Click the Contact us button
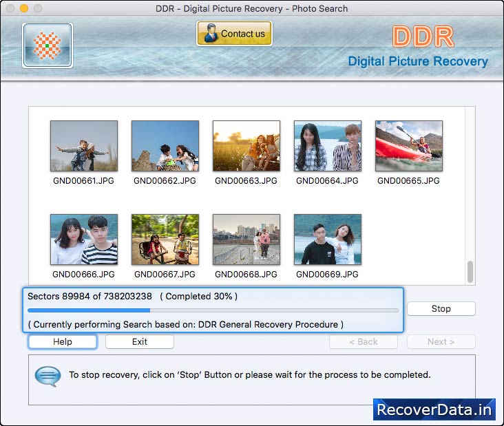 pos(234,34)
